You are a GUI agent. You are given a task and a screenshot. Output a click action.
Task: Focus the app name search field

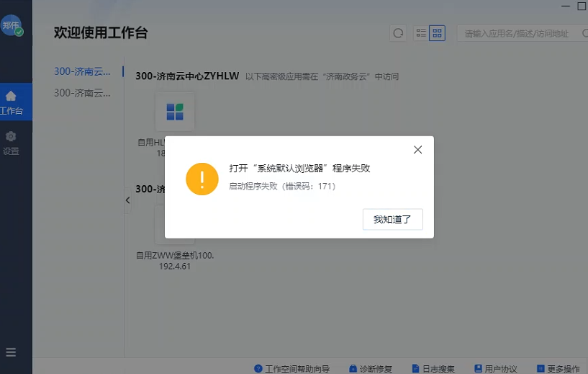521,33
